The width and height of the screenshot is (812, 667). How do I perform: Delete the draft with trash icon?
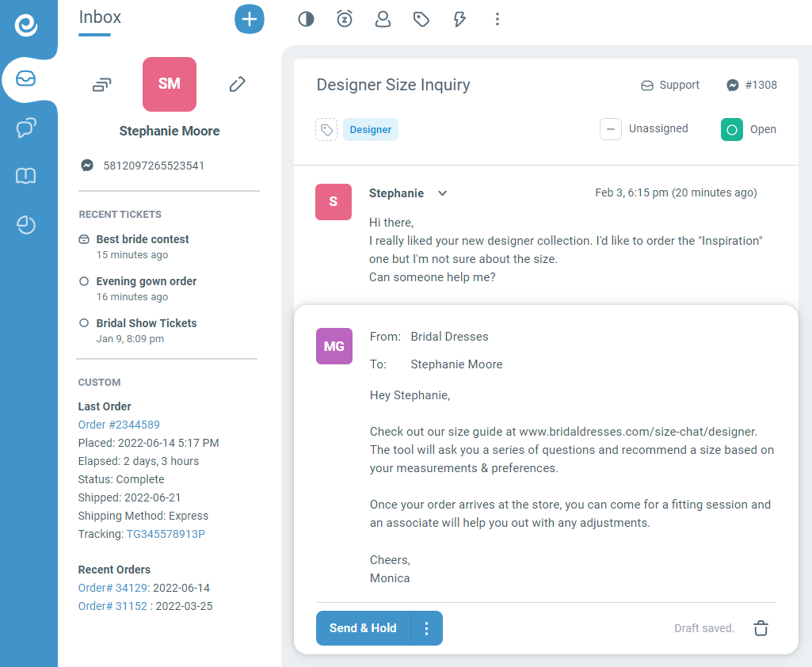[761, 628]
